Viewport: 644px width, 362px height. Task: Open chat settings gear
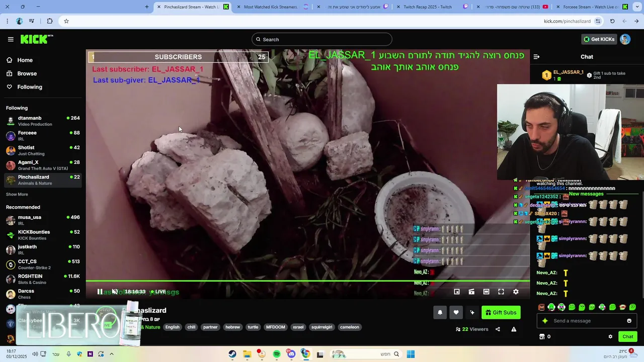click(x=610, y=336)
